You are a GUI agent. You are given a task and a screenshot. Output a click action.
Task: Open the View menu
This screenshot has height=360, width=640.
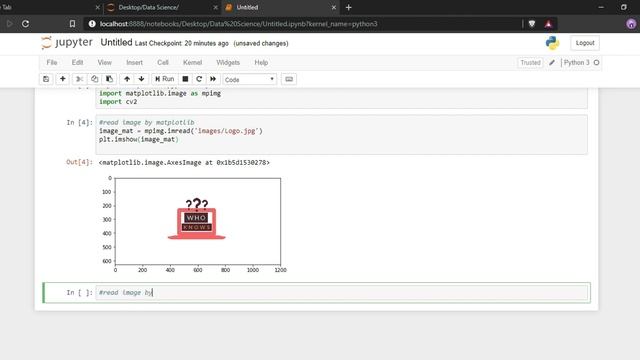[x=104, y=62]
